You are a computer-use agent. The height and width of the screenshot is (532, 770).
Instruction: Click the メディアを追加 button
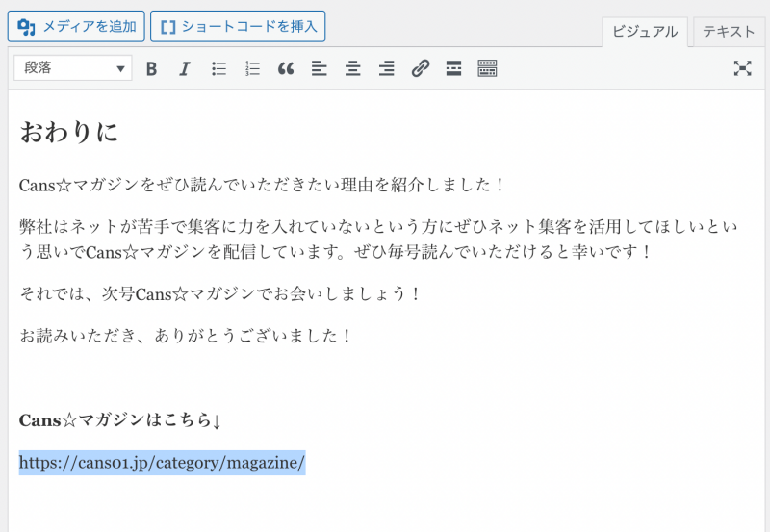click(76, 27)
